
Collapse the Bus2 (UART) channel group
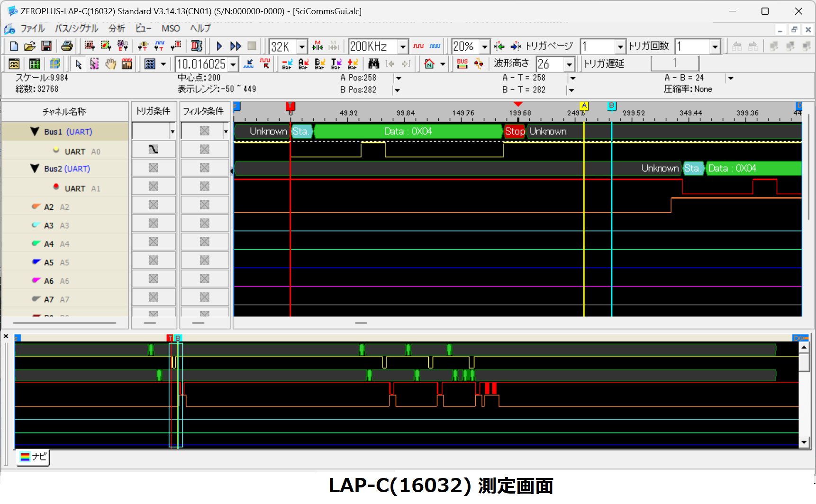pos(34,169)
